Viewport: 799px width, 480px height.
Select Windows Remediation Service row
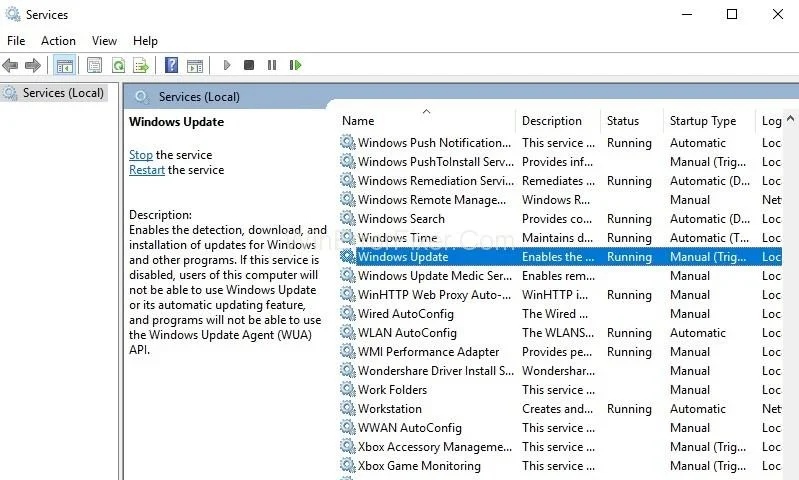pos(561,181)
